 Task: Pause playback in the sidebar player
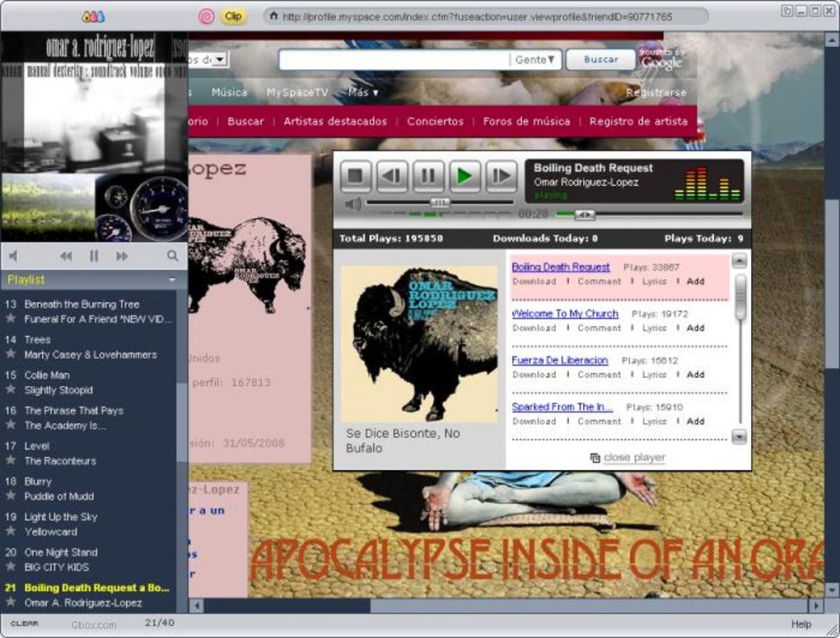click(x=94, y=256)
